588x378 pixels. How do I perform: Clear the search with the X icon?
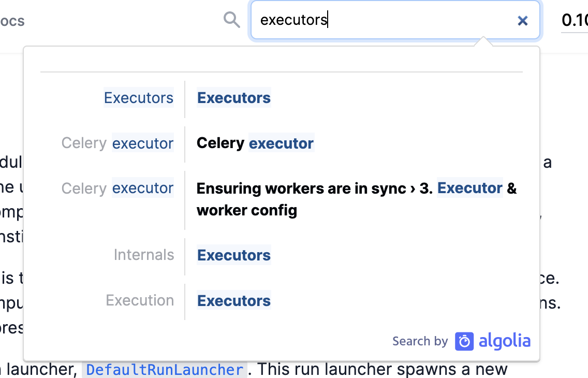(522, 21)
